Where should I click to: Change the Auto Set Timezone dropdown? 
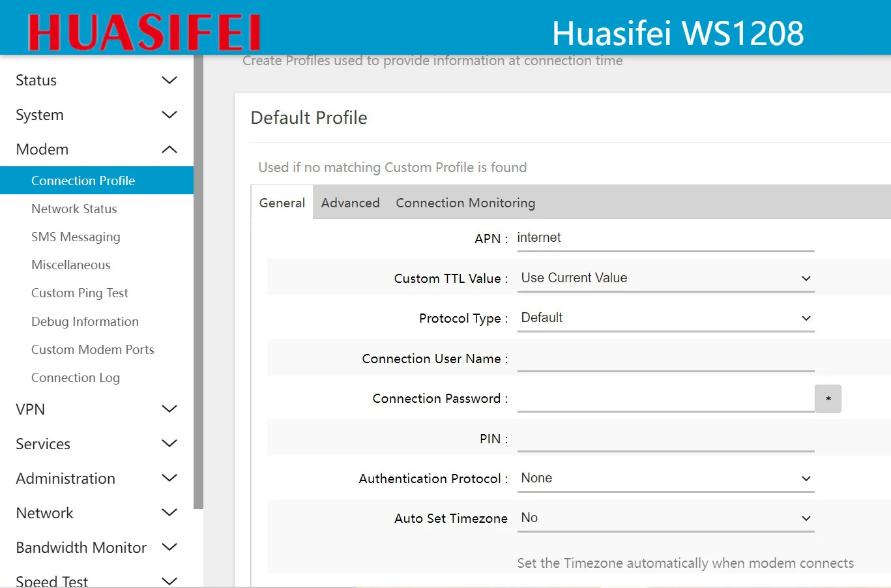(665, 518)
